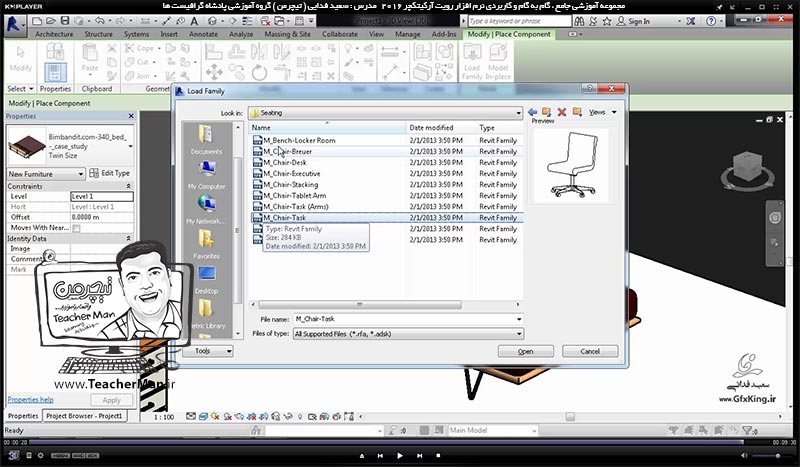The width and height of the screenshot is (800, 467).
Task: Switch to the Architecture ribbon tab
Action: 54,34
